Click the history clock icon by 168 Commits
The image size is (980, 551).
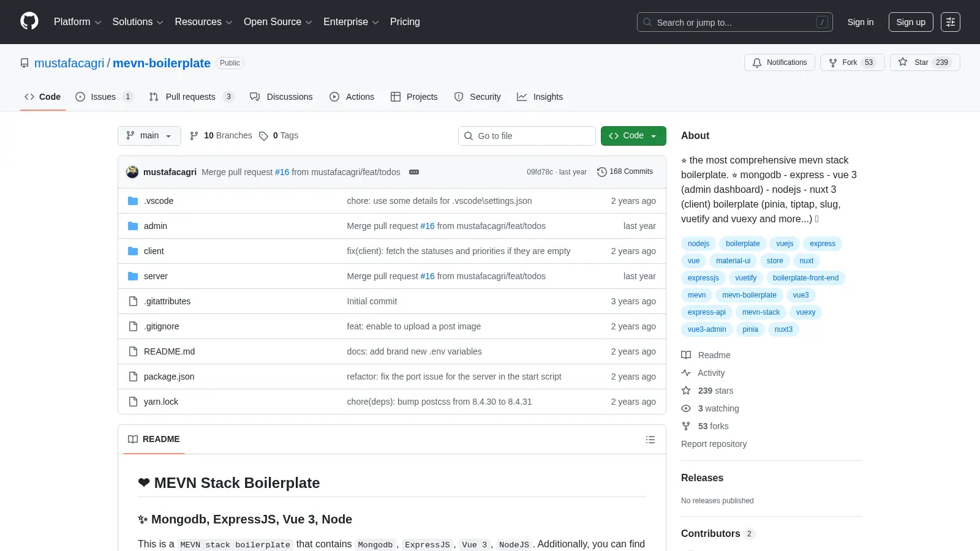[x=602, y=172]
